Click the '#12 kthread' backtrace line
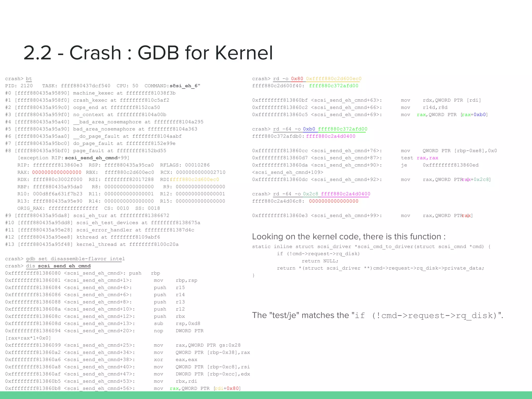Screen dimensions: 532x399 point(83,237)
